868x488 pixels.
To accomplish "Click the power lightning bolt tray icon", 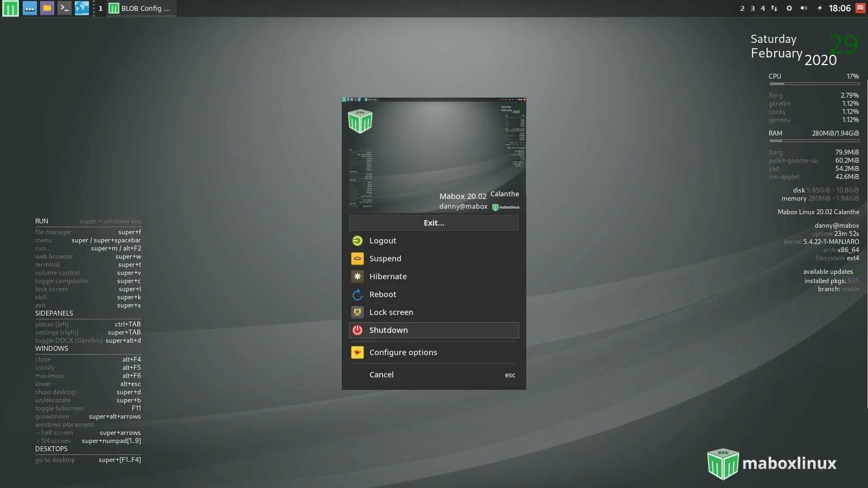I will (819, 8).
